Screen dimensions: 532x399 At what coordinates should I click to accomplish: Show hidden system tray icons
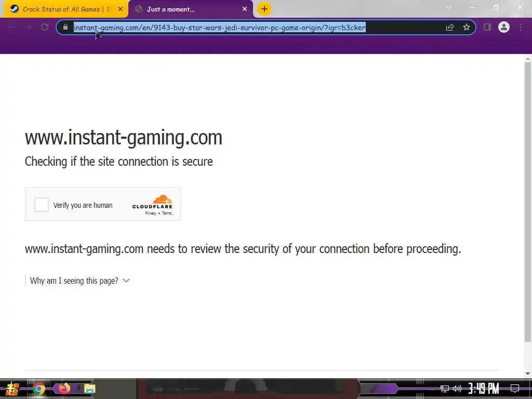[x=432, y=389]
